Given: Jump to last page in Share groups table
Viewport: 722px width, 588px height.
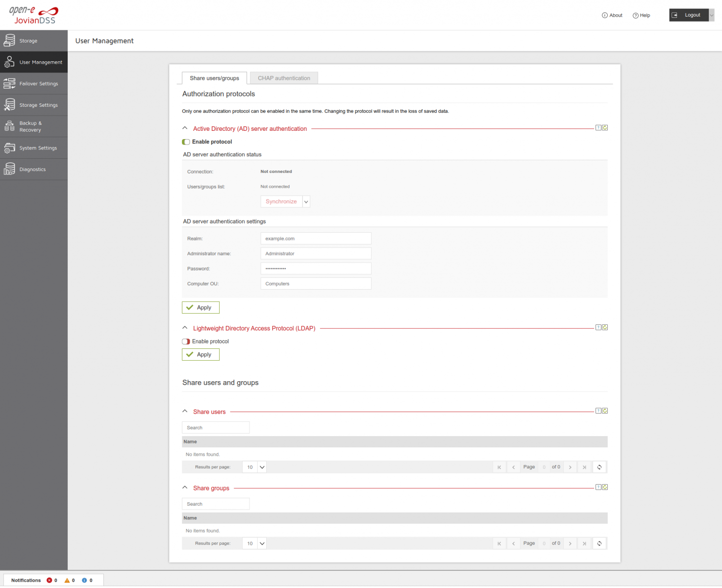Looking at the screenshot, I should 584,543.
